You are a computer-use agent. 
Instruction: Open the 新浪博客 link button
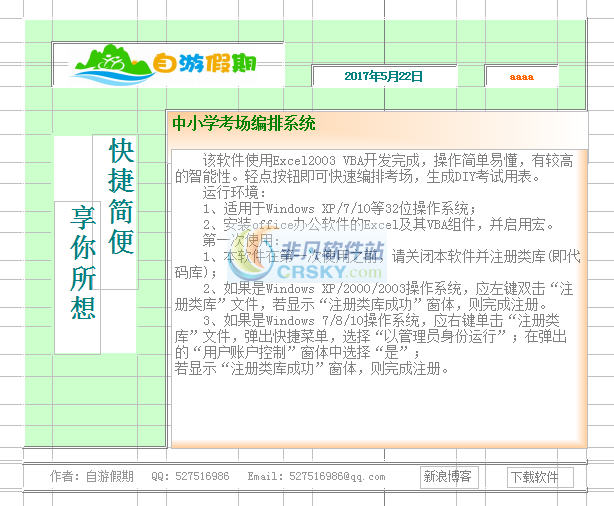[447, 477]
